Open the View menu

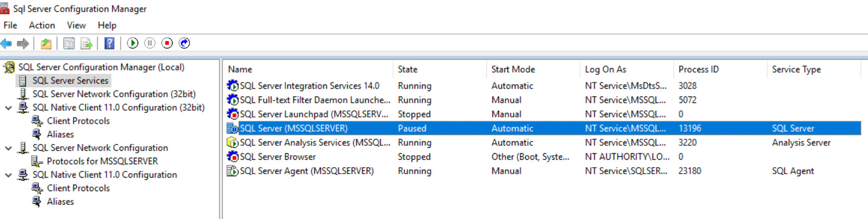tap(76, 25)
